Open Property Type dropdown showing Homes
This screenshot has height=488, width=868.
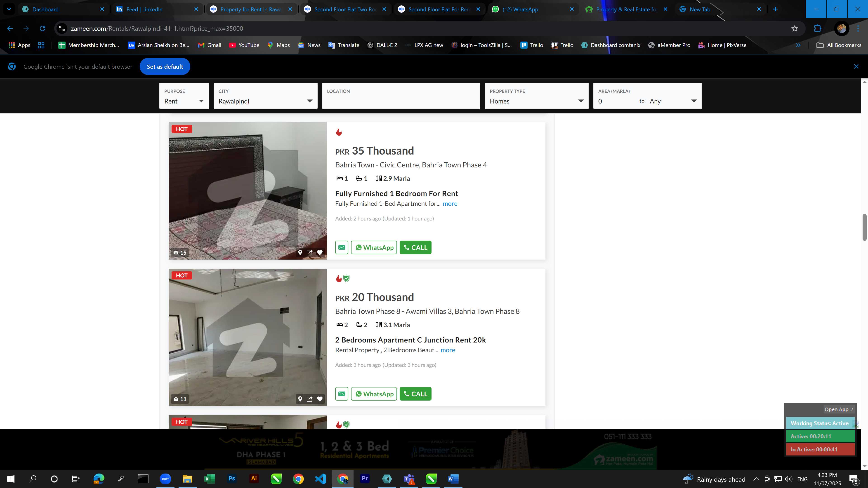[x=536, y=96]
